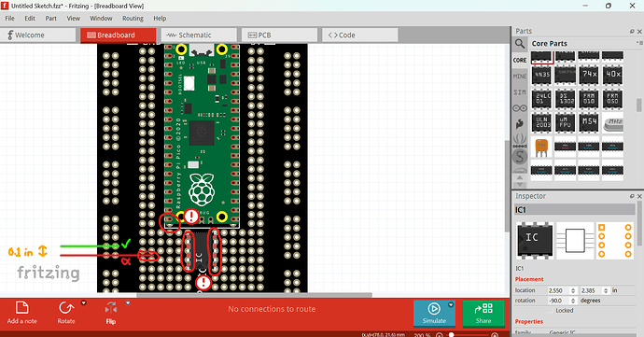The width and height of the screenshot is (644, 337).
Task: Click the IC1 title field in Inspector
Action: click(x=575, y=210)
